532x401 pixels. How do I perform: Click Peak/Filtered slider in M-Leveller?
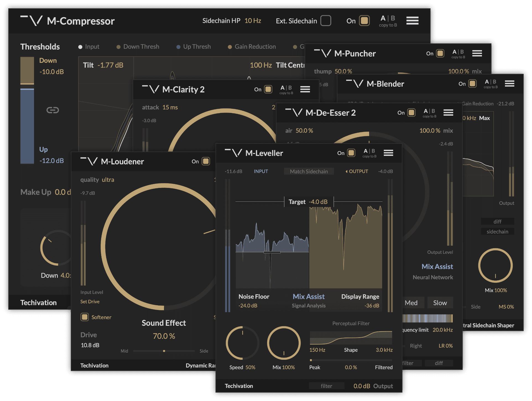point(351,360)
